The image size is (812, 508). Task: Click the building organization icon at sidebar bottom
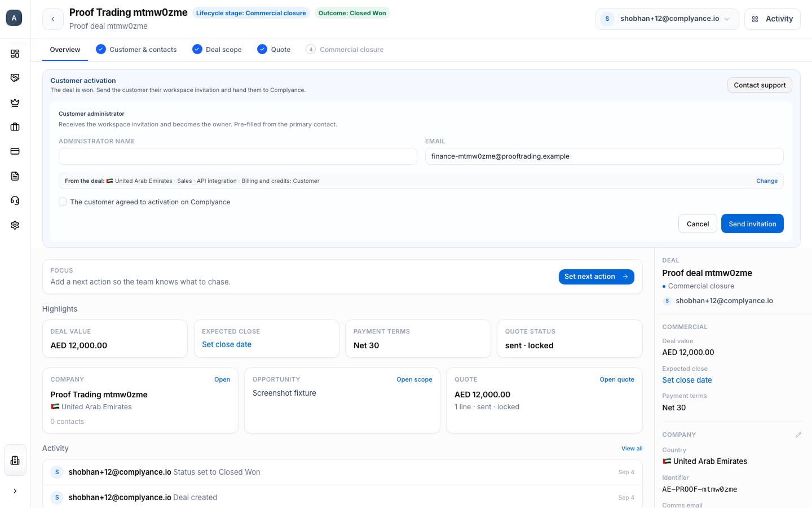(15, 460)
